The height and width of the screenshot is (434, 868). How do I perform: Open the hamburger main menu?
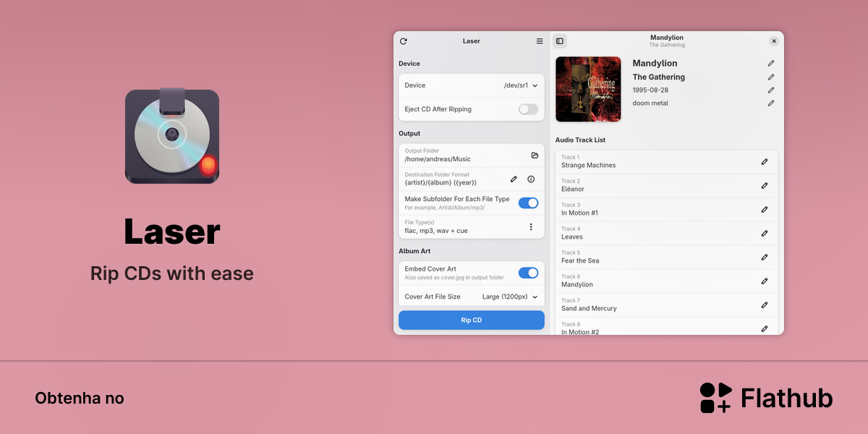tap(540, 41)
